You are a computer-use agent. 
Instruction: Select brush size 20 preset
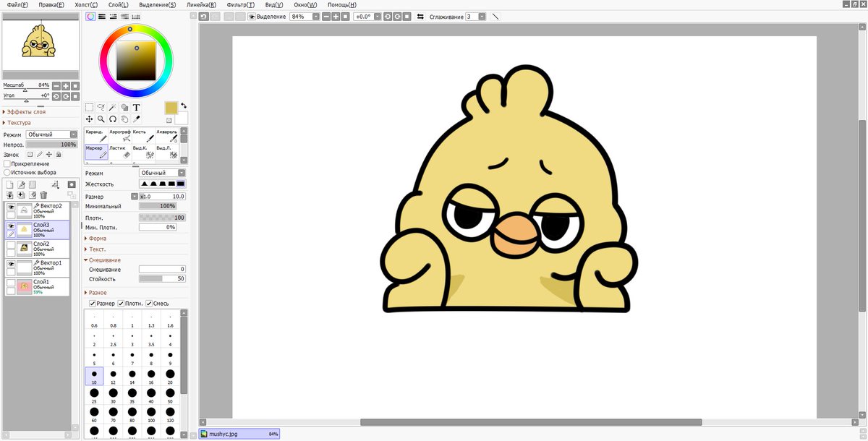(170, 374)
